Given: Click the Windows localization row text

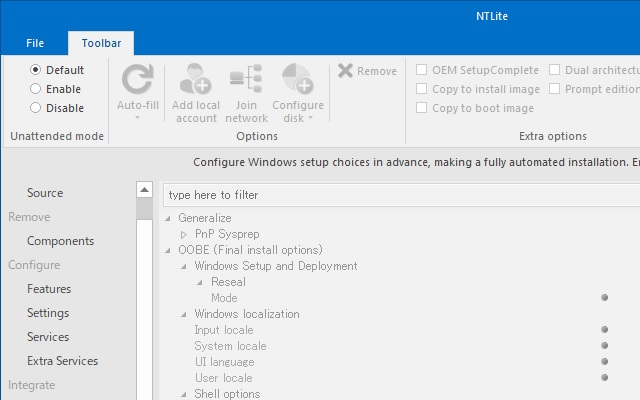Looking at the screenshot, I should click(247, 314).
